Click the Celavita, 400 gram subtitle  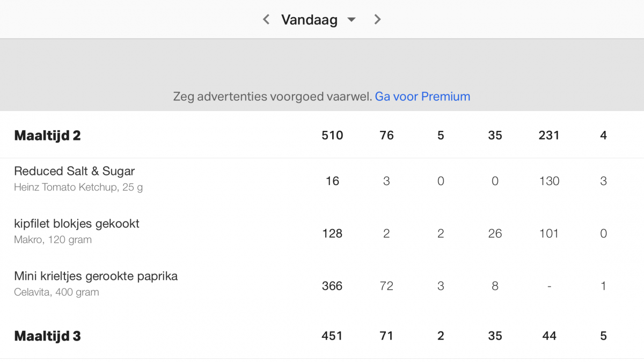coord(56,292)
